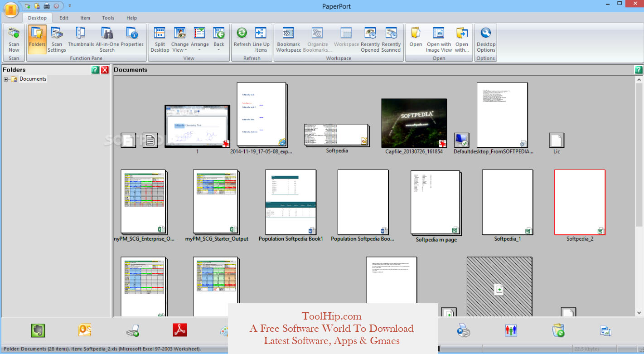This screenshot has width=644, height=354.
Task: Select the hatched placeholder thumbnail
Action: (x=499, y=287)
